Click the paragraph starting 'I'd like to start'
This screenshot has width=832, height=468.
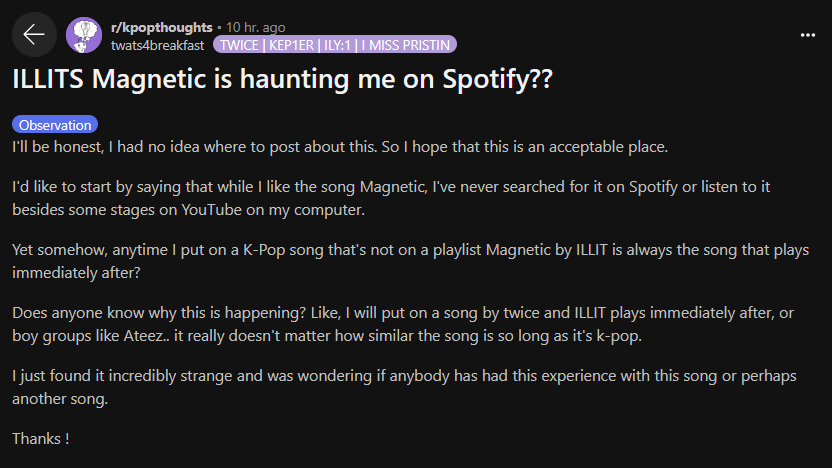point(405,198)
